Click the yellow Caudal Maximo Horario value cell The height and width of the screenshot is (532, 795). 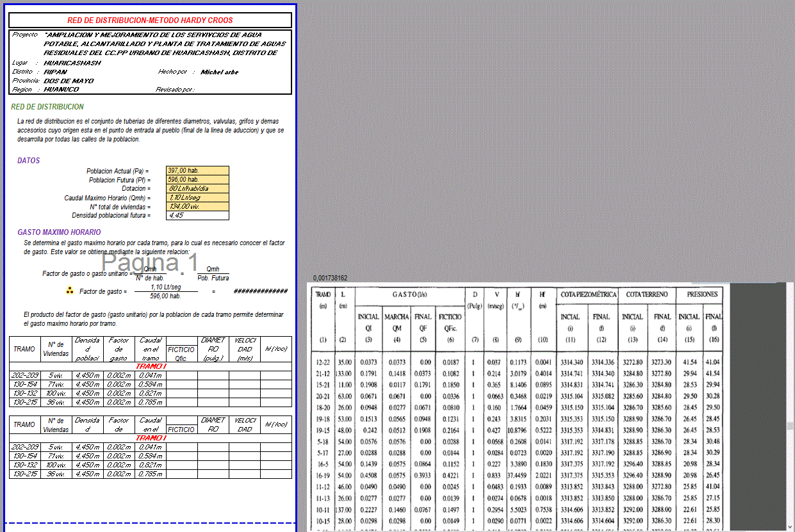click(x=197, y=198)
